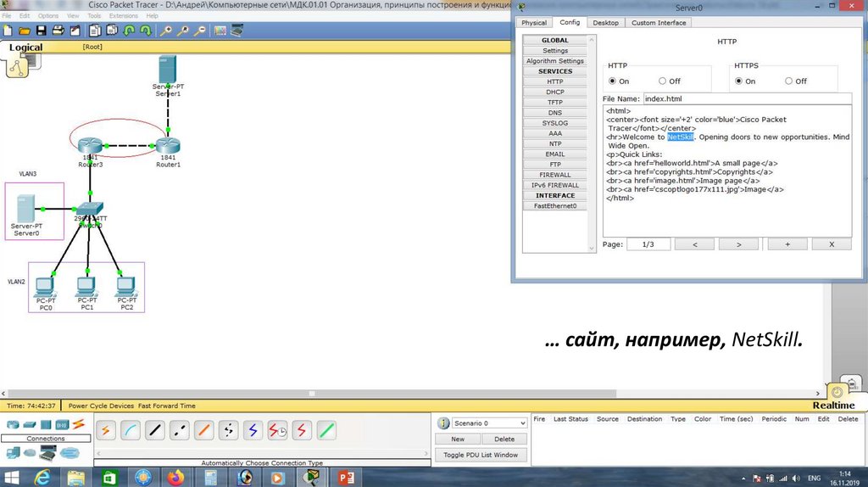Viewport: 868px width, 487px height.
Task: Zoom in with the plus magnifier
Action: coord(165,31)
